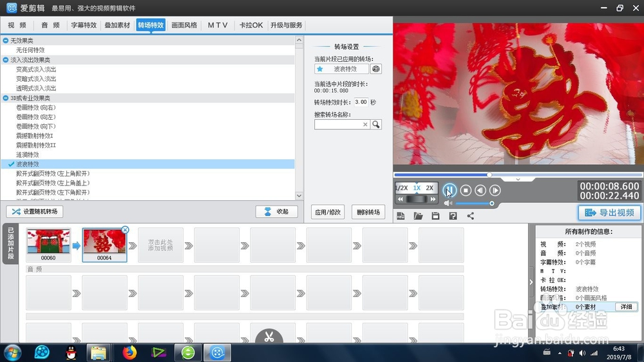Click 导出视频 to export the video
644x362 pixels.
609,213
